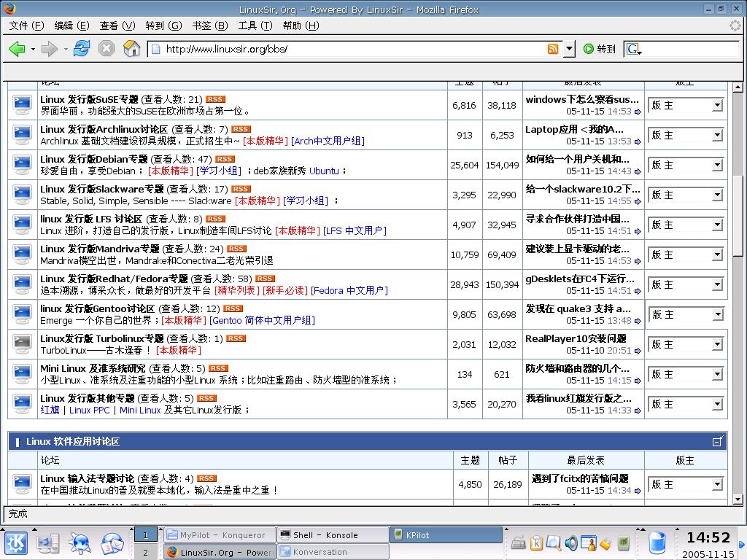Image resolution: width=747 pixels, height=560 pixels.
Task: Open the 查看 (V) menu
Action: (117, 26)
